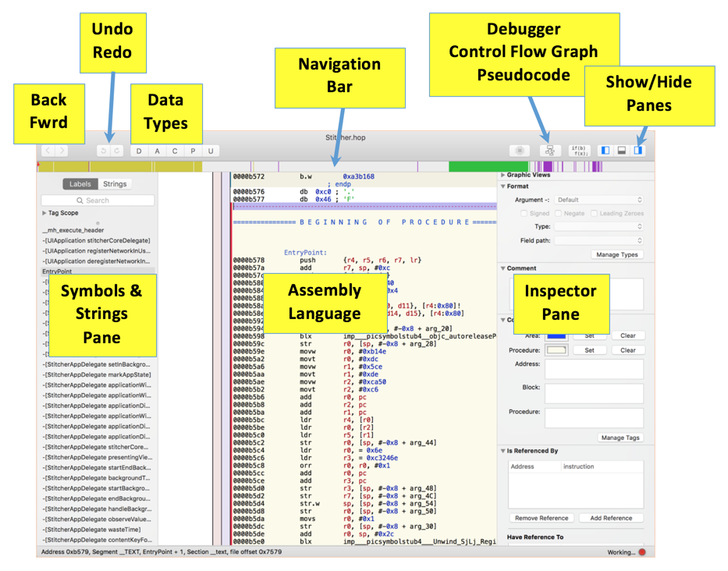Open the Field path dropdown
The width and height of the screenshot is (728, 571).
[599, 240]
